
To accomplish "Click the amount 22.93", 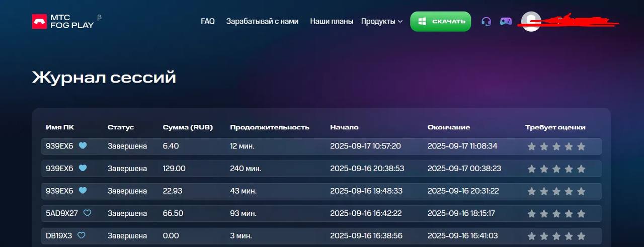I will coord(172,191).
